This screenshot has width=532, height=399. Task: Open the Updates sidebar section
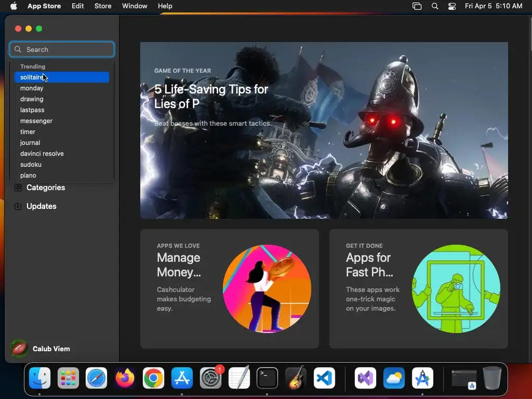pos(42,206)
